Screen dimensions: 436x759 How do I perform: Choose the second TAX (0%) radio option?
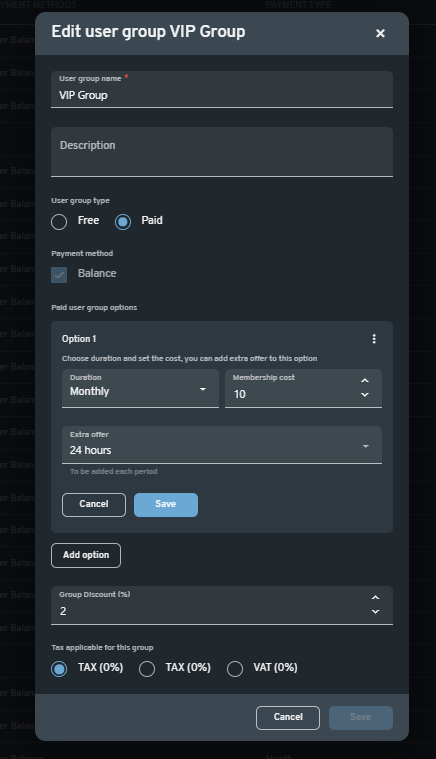coord(147,669)
